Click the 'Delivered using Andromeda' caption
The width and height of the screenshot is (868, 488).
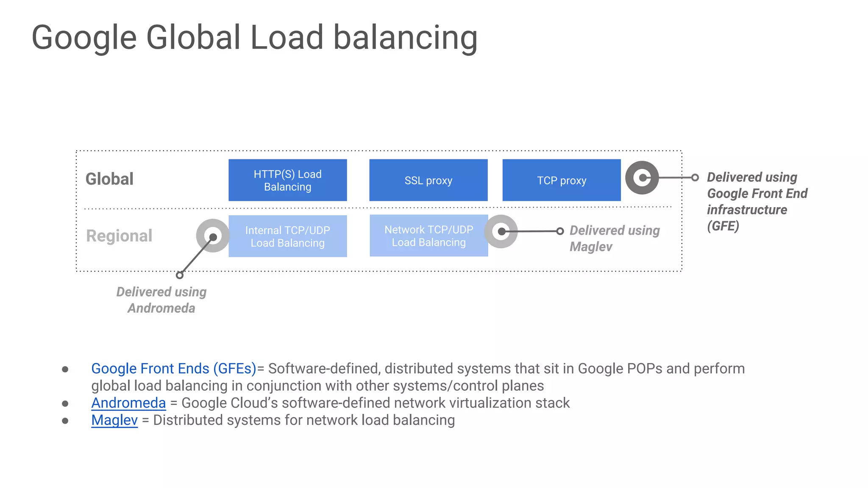tap(161, 300)
